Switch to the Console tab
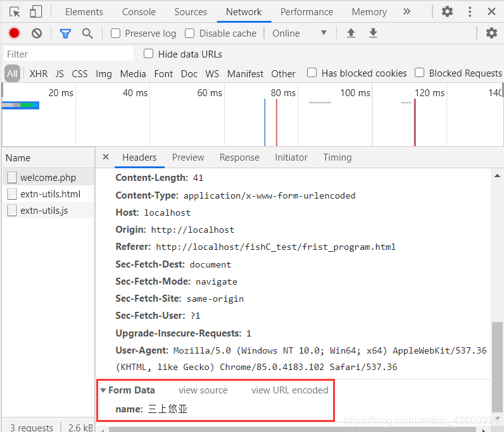The width and height of the screenshot is (504, 432). 139,12
